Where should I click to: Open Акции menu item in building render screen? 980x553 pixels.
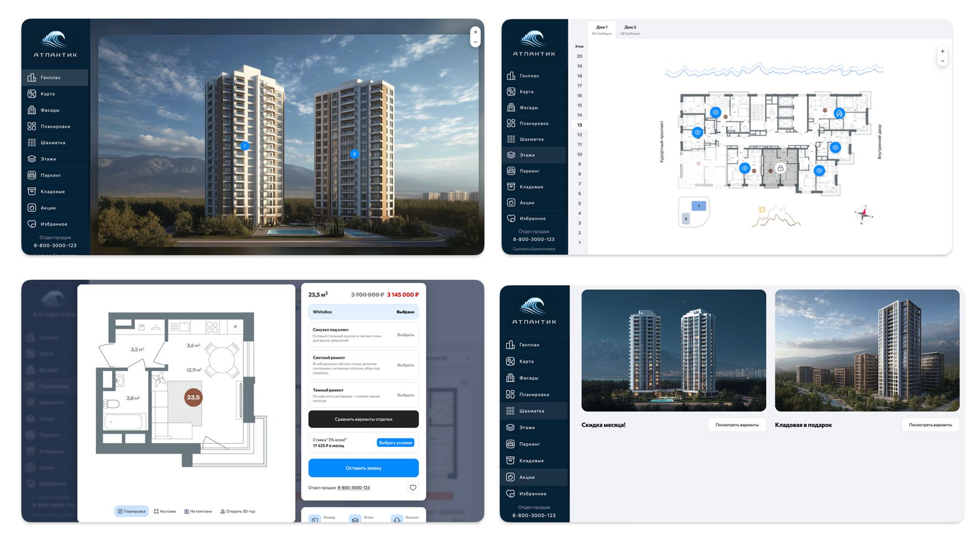(x=55, y=208)
